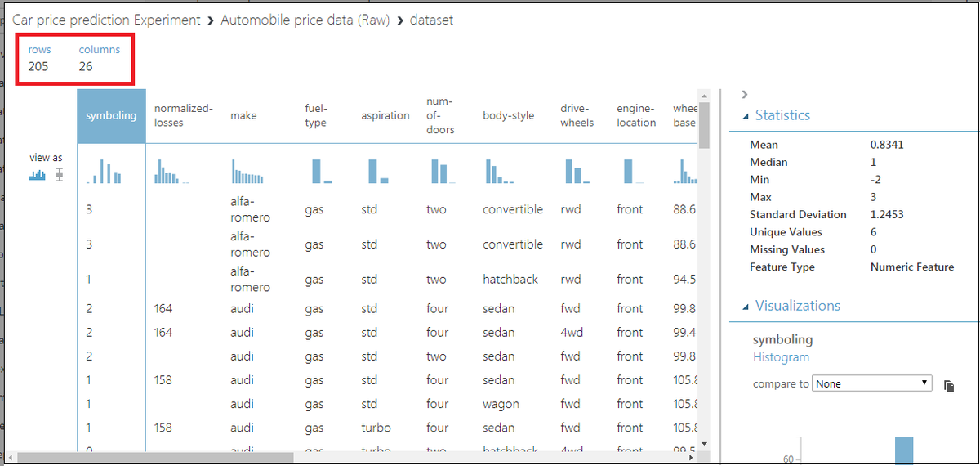The image size is (980, 466).
Task: Click the make column mini histogram
Action: point(248,171)
